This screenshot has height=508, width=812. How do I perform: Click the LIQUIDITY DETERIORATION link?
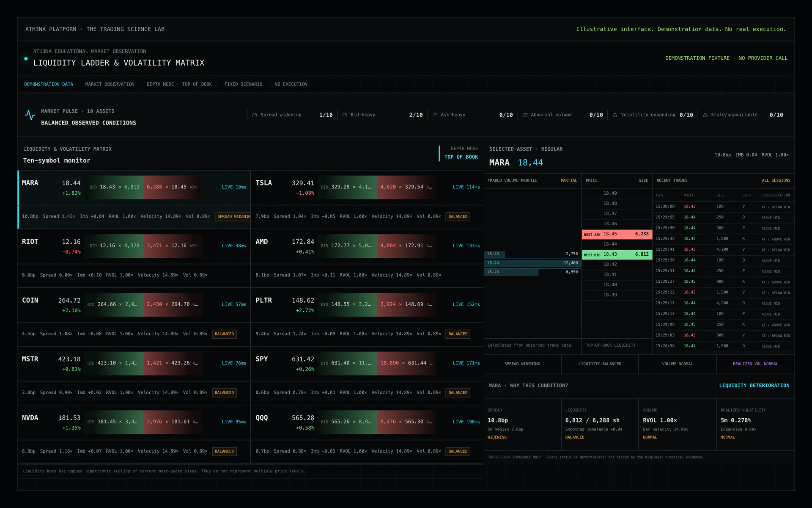(754, 386)
